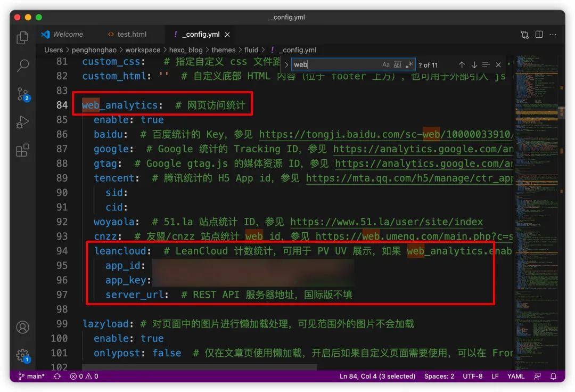Toggle Match Whole Word in find box
575x392 pixels.
[398, 65]
